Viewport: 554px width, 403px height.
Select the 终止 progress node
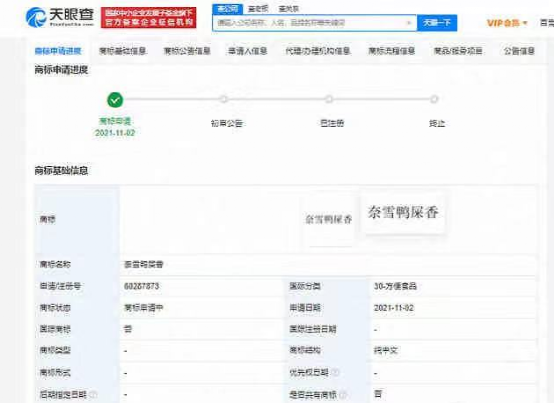coord(434,99)
